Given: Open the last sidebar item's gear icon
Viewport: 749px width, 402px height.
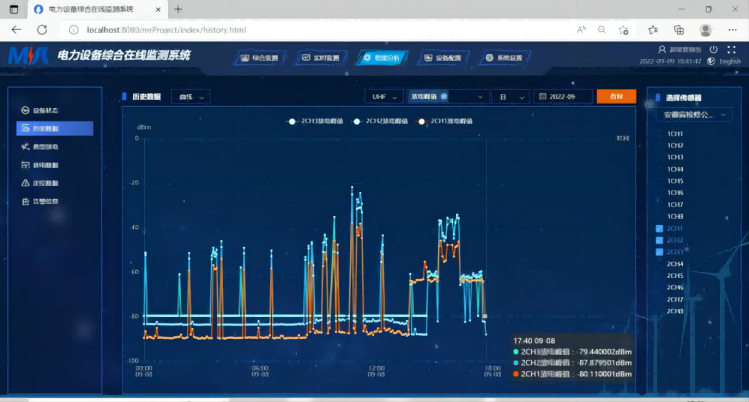Looking at the screenshot, I should [25, 201].
